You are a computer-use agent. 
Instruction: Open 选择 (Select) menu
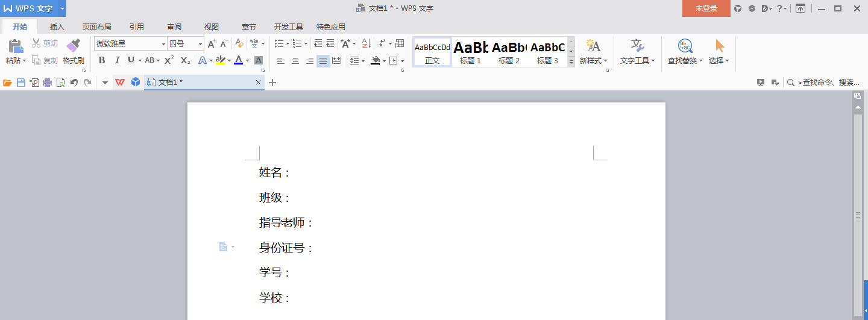(x=719, y=52)
